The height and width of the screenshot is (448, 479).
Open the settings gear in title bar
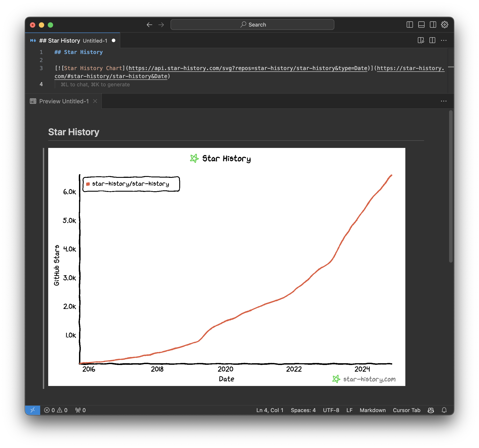click(x=444, y=25)
